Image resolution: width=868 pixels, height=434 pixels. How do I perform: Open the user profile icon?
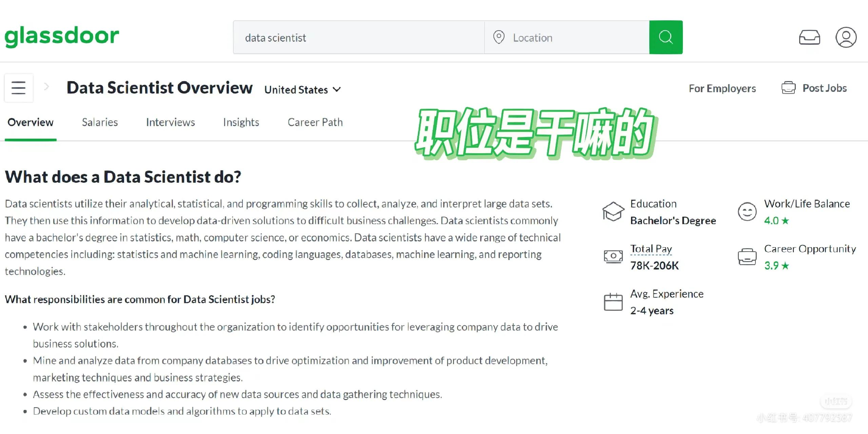pyautogui.click(x=846, y=37)
